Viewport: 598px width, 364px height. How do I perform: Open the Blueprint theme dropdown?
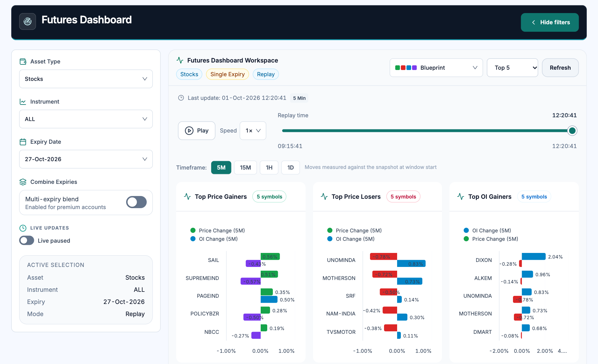click(436, 68)
